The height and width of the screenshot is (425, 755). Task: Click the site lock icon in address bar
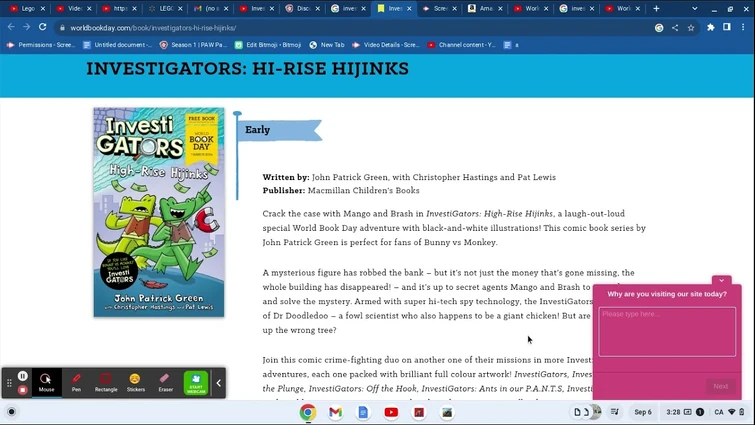[62, 28]
